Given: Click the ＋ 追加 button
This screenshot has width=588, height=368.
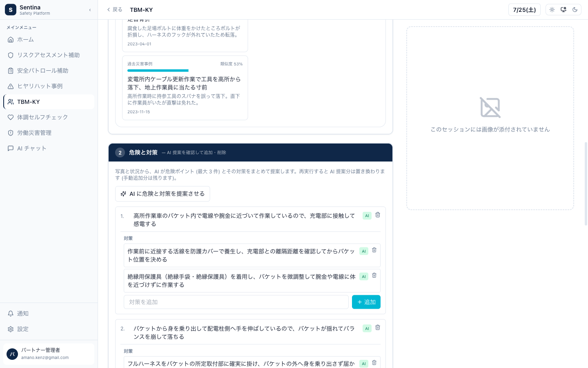Looking at the screenshot, I should [x=366, y=302].
